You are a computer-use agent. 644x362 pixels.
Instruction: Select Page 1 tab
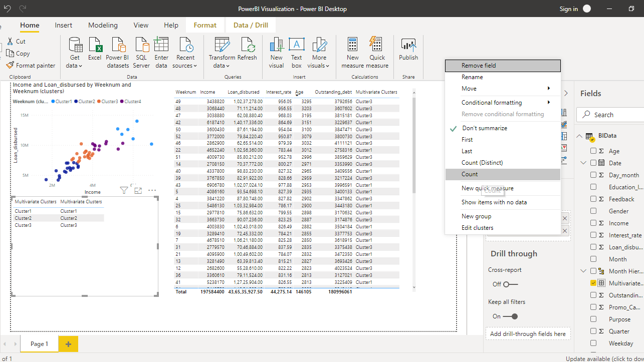pyautogui.click(x=40, y=344)
